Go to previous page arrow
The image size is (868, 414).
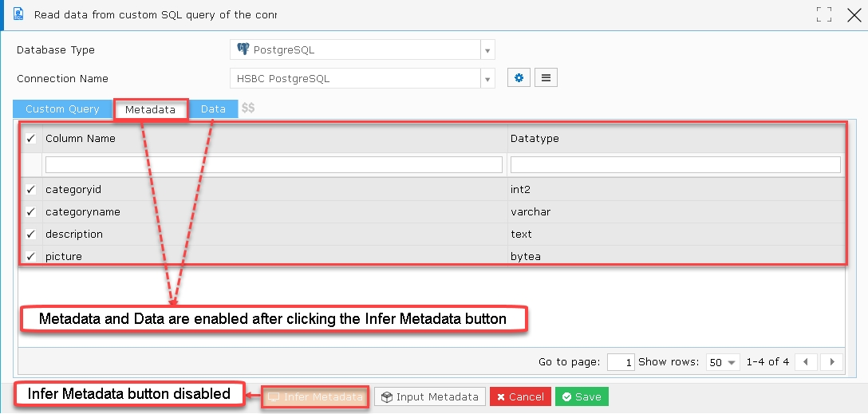[x=806, y=362]
